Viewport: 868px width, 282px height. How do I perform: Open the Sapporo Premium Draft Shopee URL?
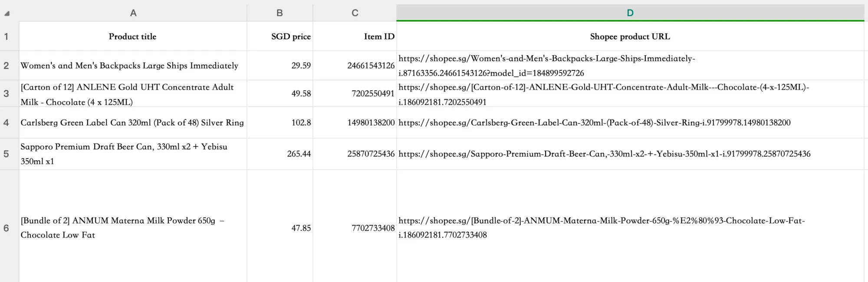click(x=605, y=154)
